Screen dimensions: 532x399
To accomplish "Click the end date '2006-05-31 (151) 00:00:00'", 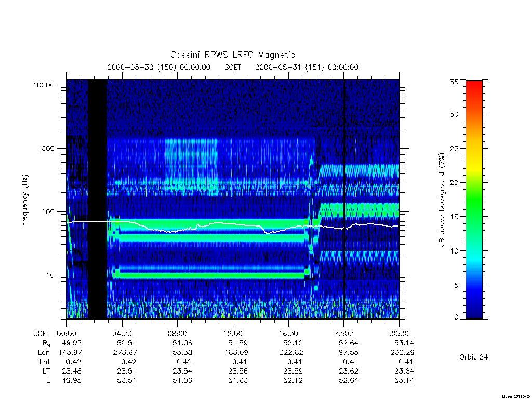I will 307,67.
